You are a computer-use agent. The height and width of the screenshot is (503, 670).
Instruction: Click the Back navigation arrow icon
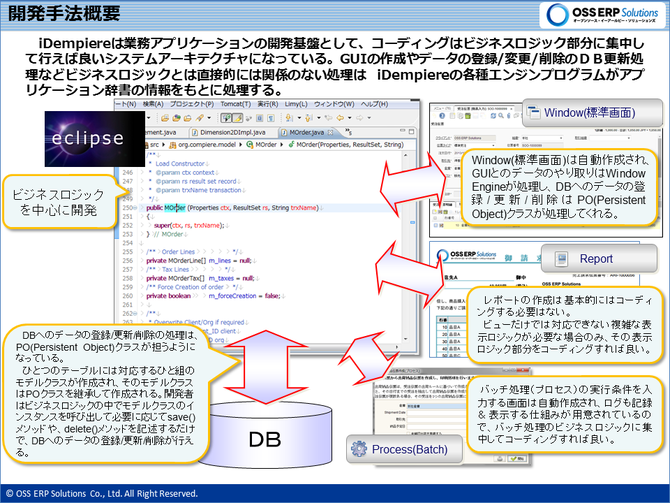click(340, 118)
